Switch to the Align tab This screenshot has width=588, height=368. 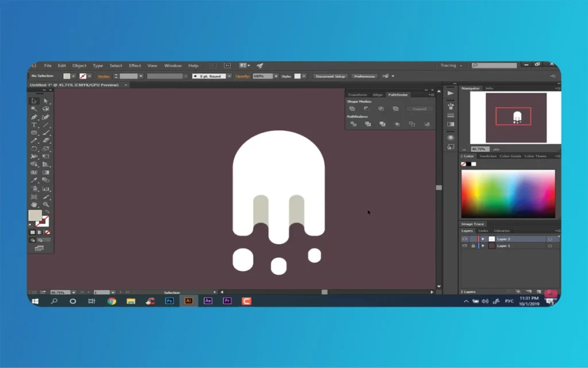click(377, 94)
